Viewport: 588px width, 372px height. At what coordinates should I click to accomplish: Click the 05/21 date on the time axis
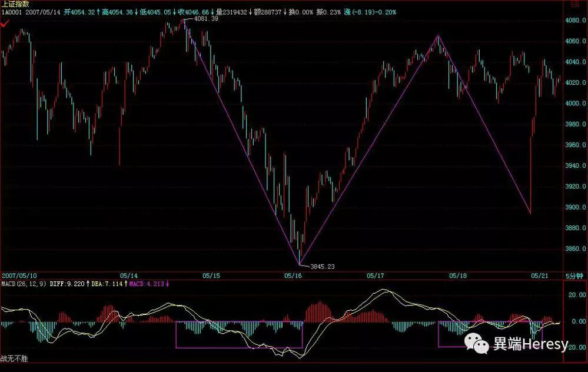click(540, 275)
